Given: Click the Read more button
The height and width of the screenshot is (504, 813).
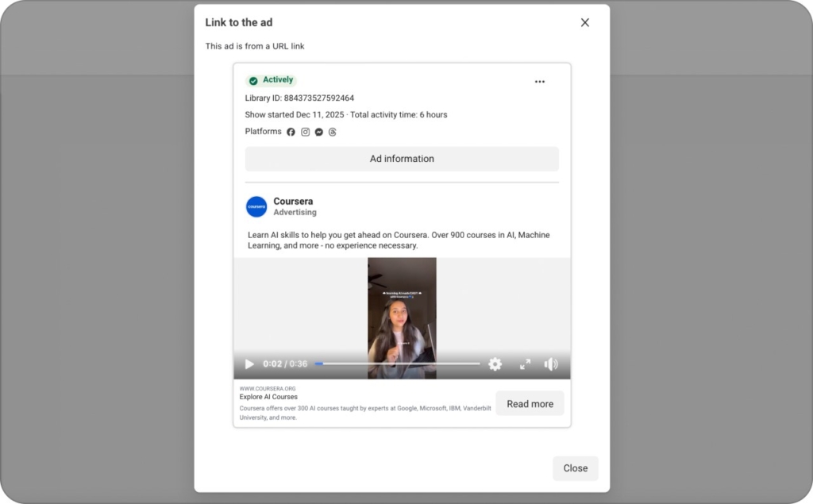Looking at the screenshot, I should [530, 403].
